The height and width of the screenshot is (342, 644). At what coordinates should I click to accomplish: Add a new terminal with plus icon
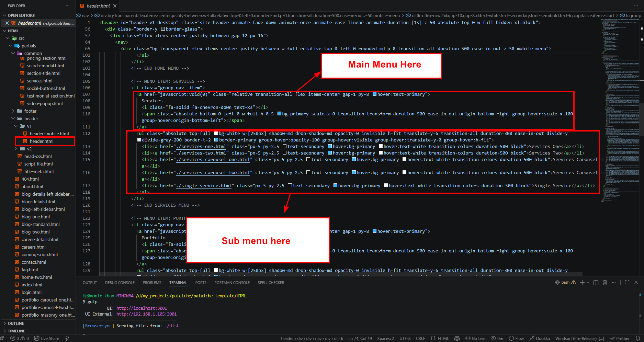(582, 283)
